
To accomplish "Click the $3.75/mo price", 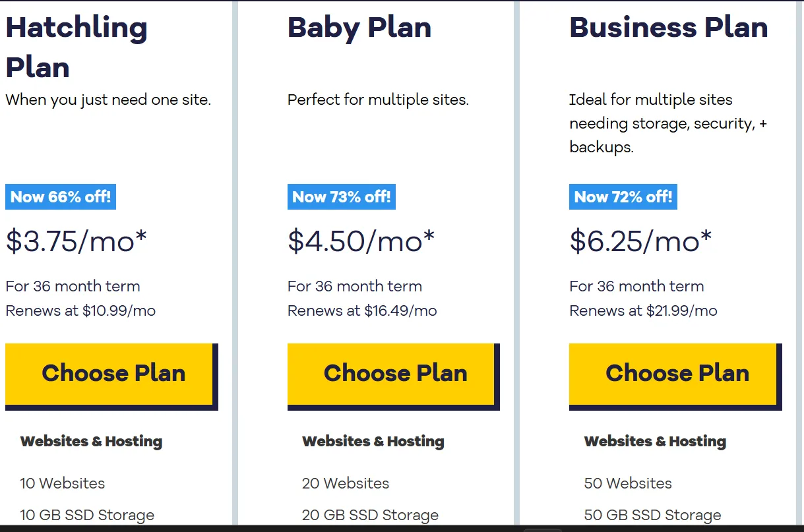I will click(77, 242).
